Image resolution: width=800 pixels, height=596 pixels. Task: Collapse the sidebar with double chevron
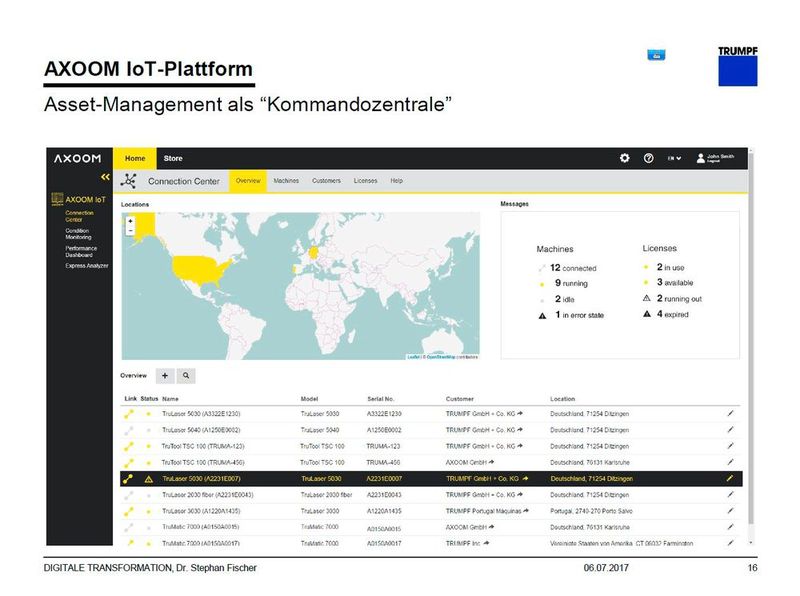(x=103, y=178)
